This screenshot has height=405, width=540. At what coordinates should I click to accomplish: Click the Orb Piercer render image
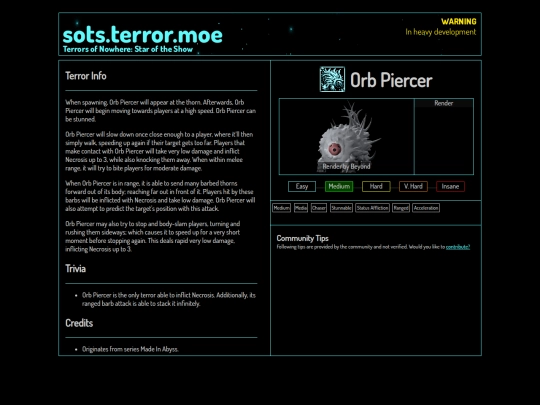(346, 136)
